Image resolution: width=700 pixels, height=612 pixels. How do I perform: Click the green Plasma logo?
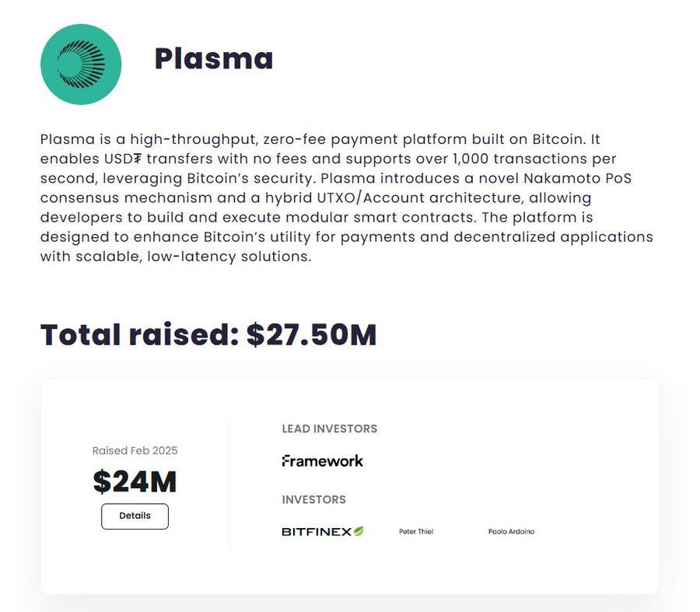81,65
